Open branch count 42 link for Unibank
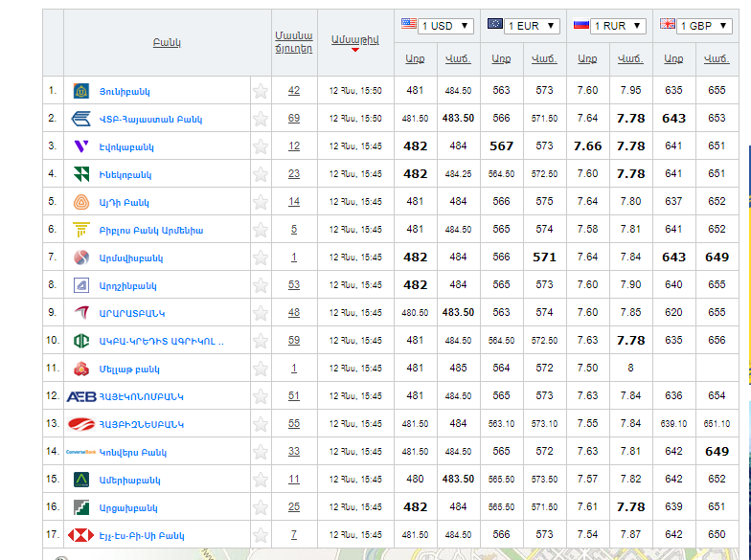This screenshot has height=560, width=751. (x=294, y=90)
